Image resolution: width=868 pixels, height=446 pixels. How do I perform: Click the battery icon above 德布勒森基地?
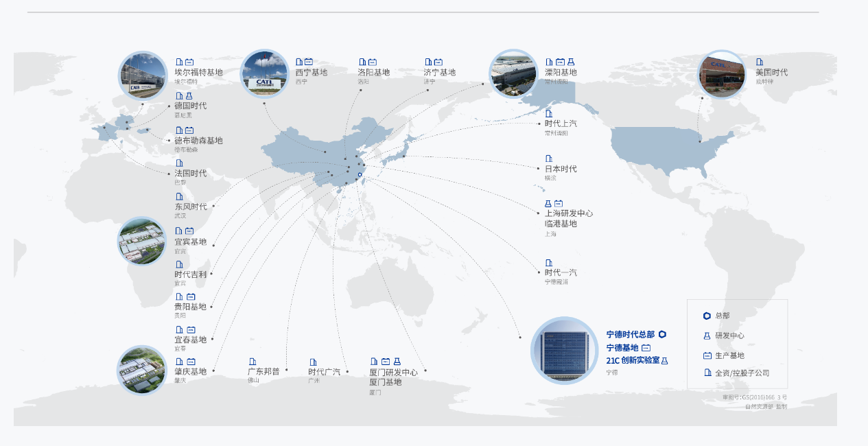(189, 130)
